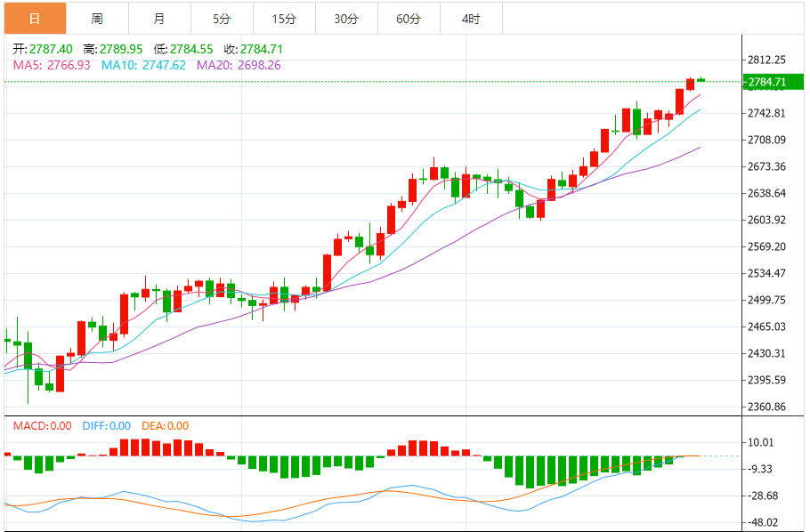Select the DEA value label
Image resolution: width=810 pixels, height=532 pixels.
pos(165,426)
